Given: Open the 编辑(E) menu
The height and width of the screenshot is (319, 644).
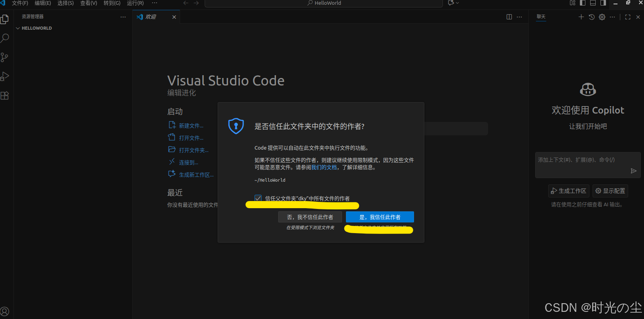Looking at the screenshot, I should coord(43,3).
